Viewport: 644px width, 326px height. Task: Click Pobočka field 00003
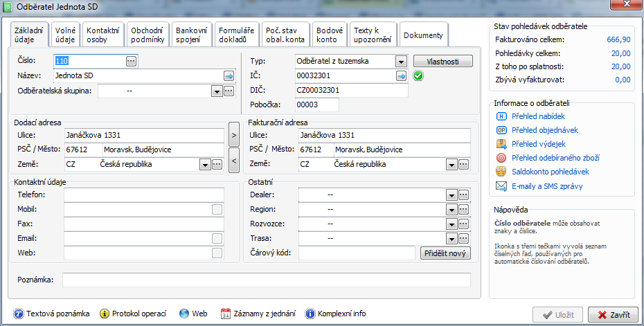pos(317,105)
